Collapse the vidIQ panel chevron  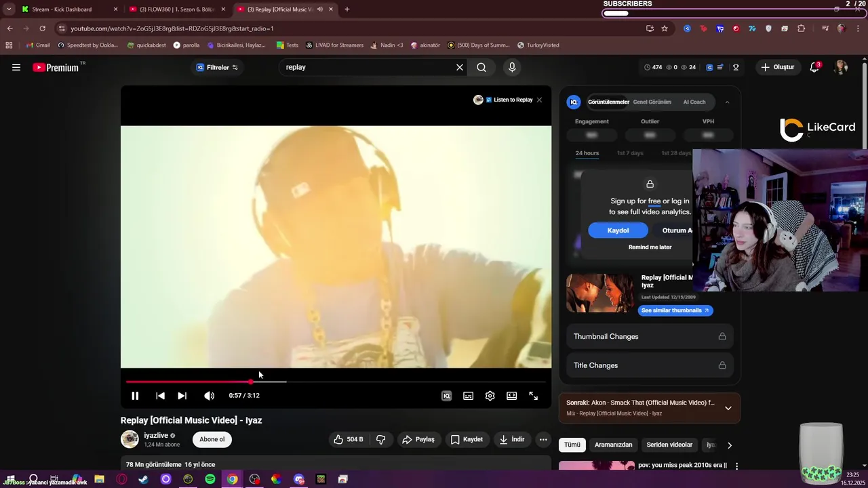point(727,102)
